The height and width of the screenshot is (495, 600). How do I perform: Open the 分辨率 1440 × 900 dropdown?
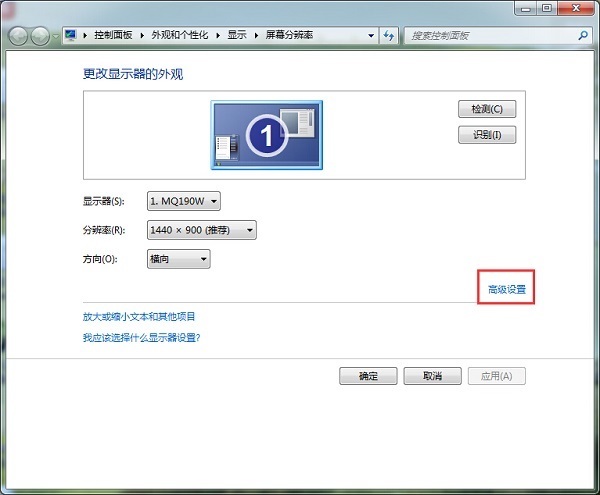[202, 230]
